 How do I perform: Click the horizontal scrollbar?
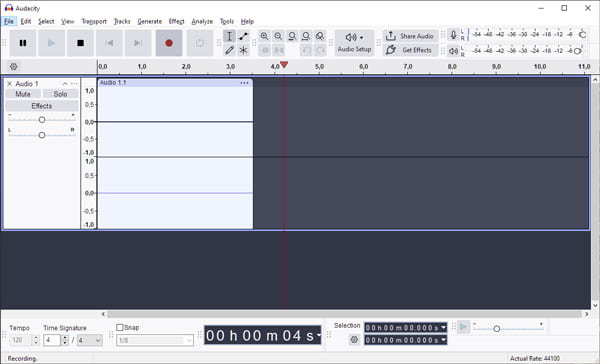344,314
